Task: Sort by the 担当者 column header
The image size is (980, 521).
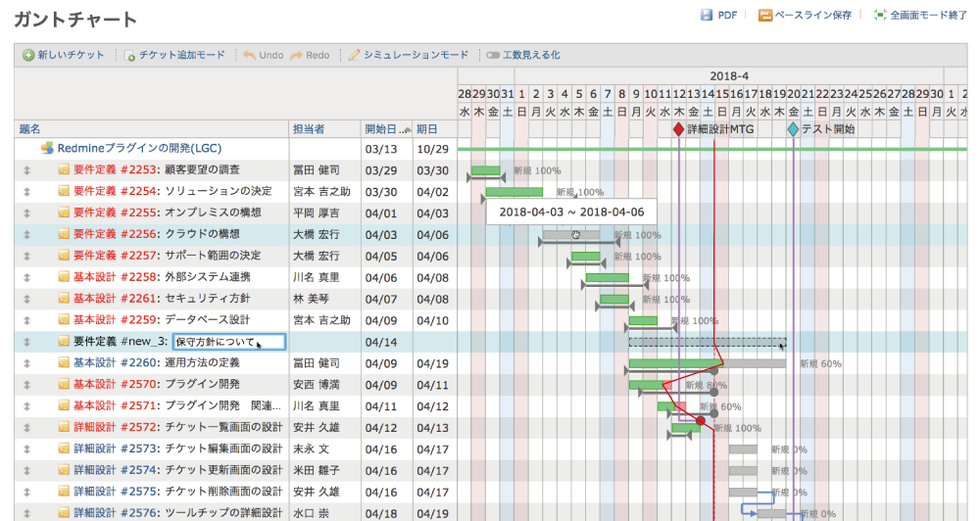Action: coord(309,129)
